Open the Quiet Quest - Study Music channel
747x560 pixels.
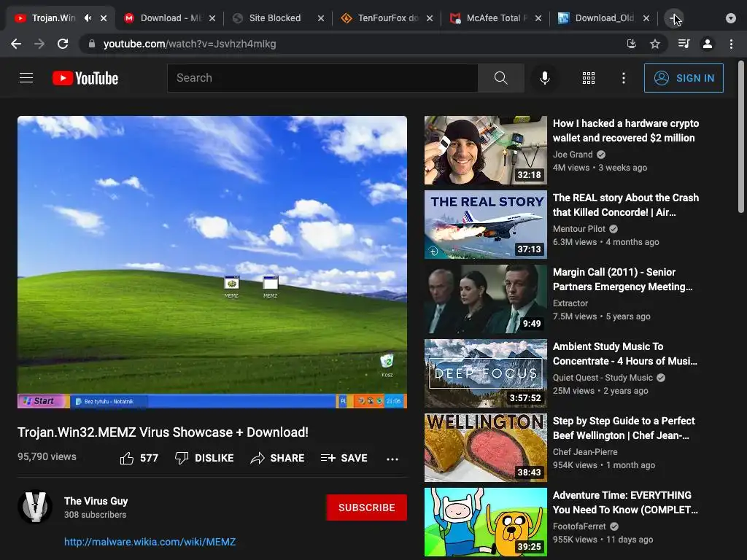pos(603,378)
